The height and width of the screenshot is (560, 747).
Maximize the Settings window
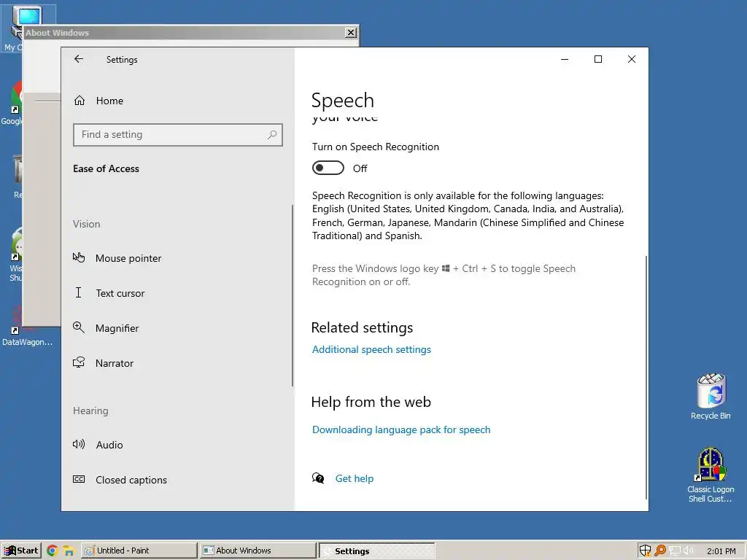pos(598,59)
